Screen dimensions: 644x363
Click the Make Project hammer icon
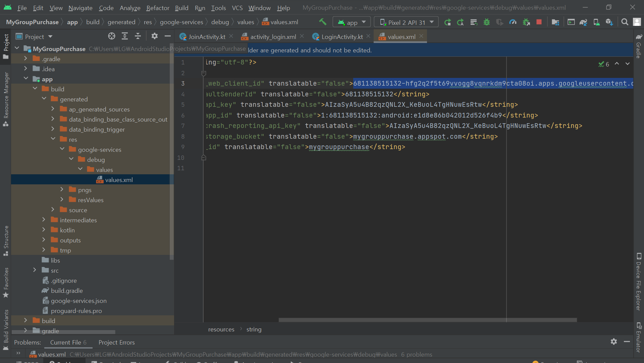[x=323, y=22]
